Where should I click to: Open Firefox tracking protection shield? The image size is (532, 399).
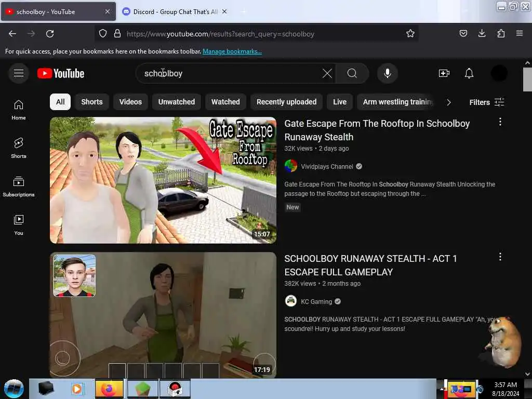click(103, 34)
